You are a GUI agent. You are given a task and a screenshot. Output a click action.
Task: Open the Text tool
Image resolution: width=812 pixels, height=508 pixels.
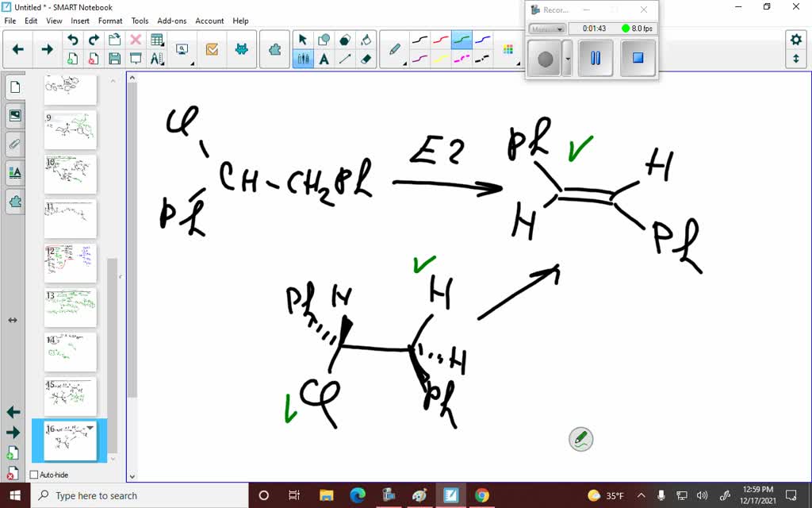pyautogui.click(x=324, y=56)
